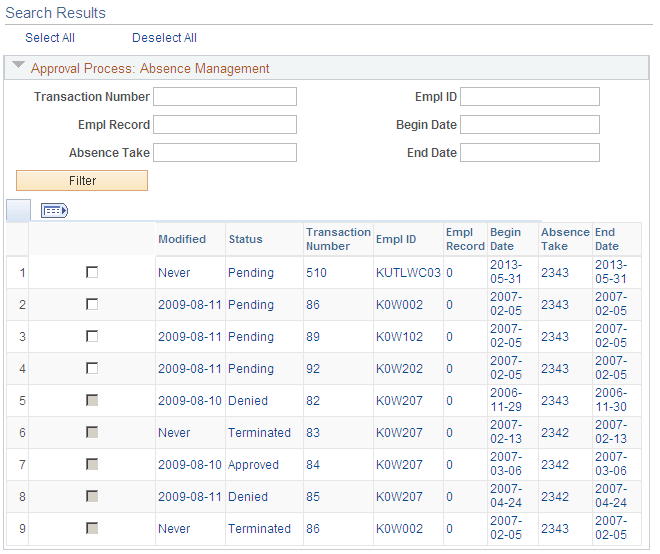The height and width of the screenshot is (554, 660).
Task: Focus the Begin Date input field
Action: [530, 125]
